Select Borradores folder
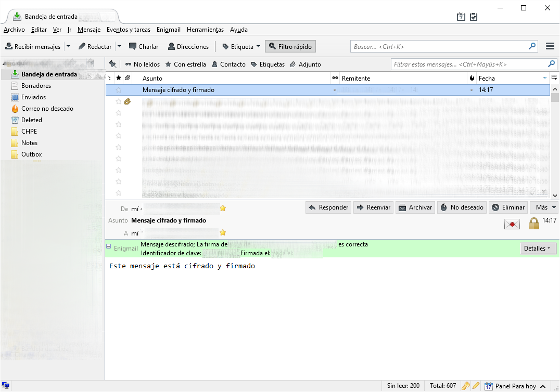Image resolution: width=560 pixels, height=392 pixels. 36,86
